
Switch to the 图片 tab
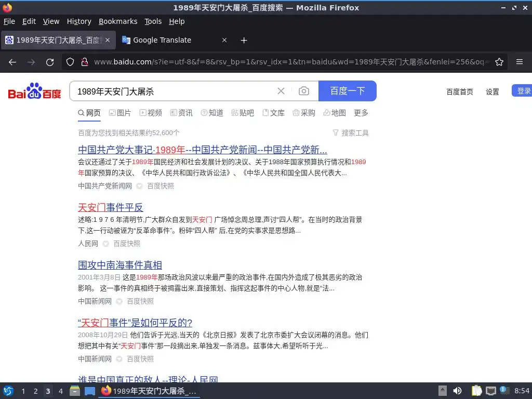[x=120, y=113]
